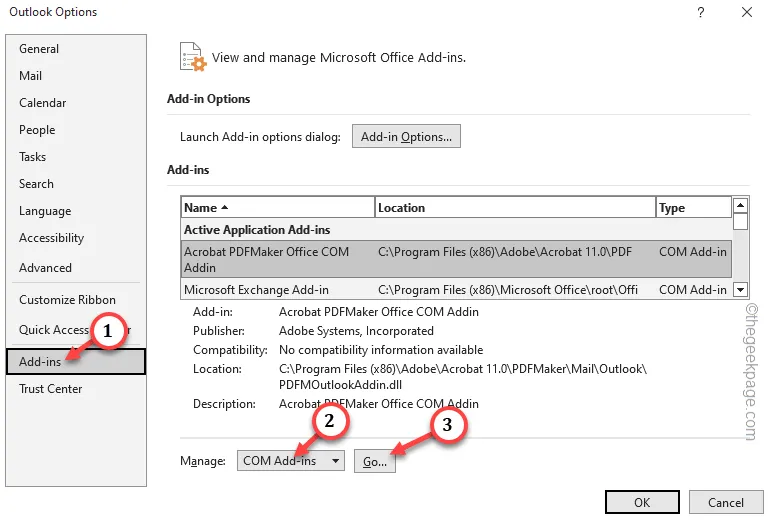Click the Acrobat add-in location path cell
The height and width of the screenshot is (520, 770).
click(505, 251)
